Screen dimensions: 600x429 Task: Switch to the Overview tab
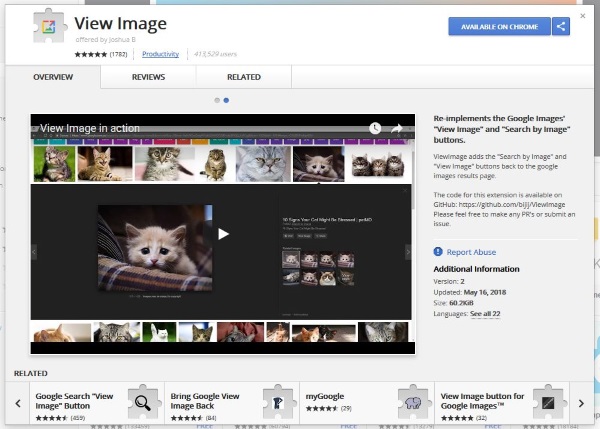[x=53, y=77]
